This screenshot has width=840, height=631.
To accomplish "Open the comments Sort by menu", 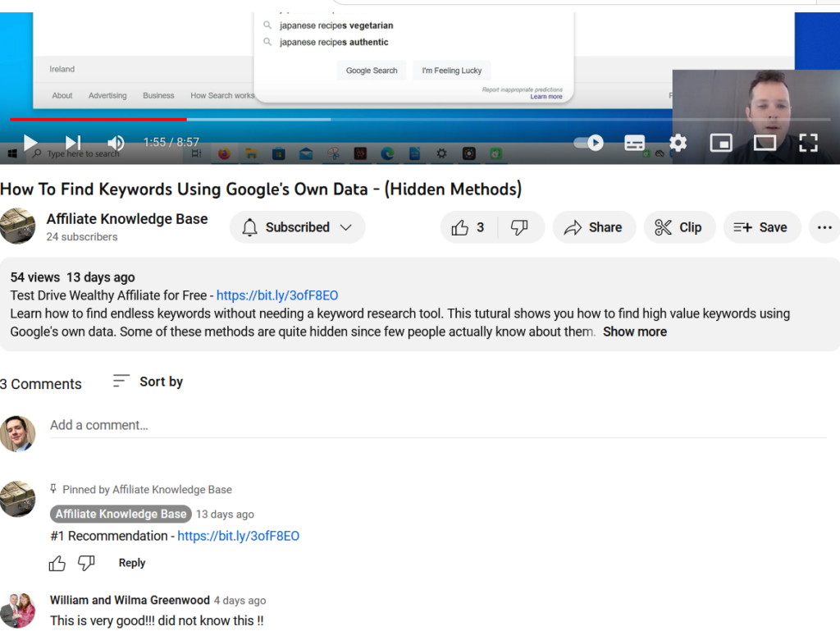I will [148, 382].
